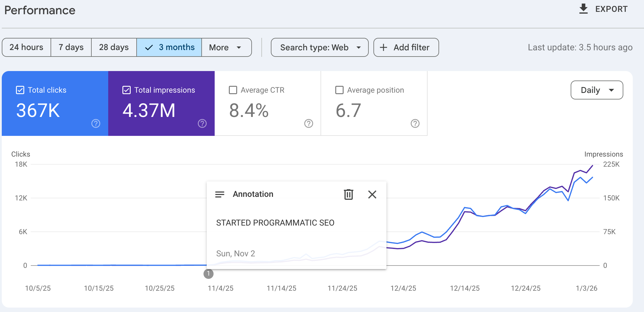644x312 pixels.
Task: Click the plus icon beside Add filter
Action: (384, 47)
